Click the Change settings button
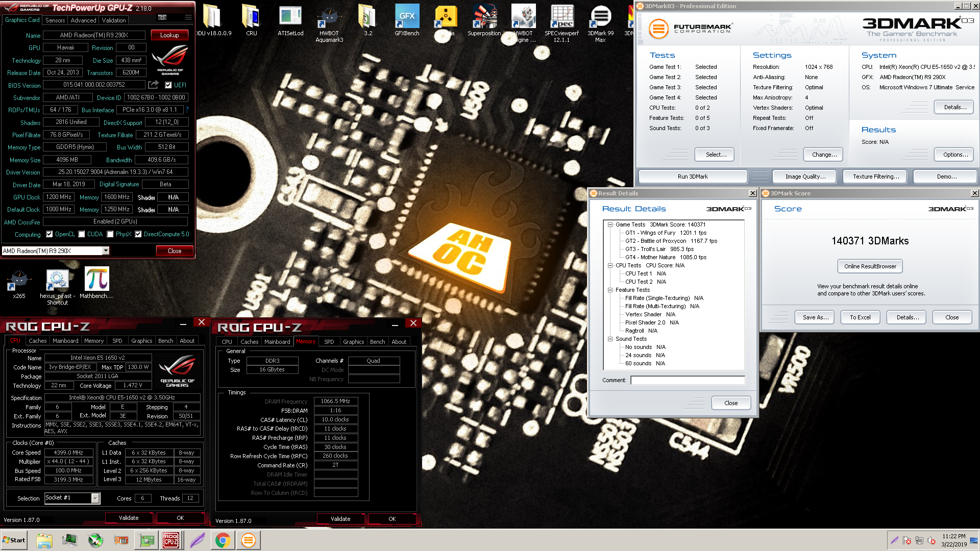 point(824,155)
